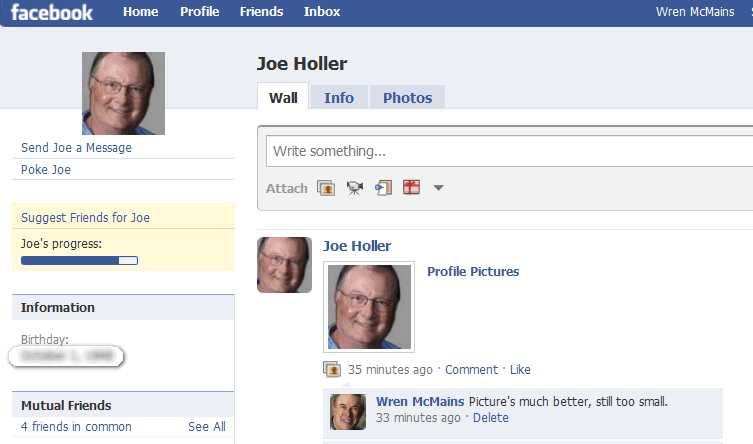Click Comment under the post
This screenshot has width=753, height=444.
pyautogui.click(x=471, y=370)
